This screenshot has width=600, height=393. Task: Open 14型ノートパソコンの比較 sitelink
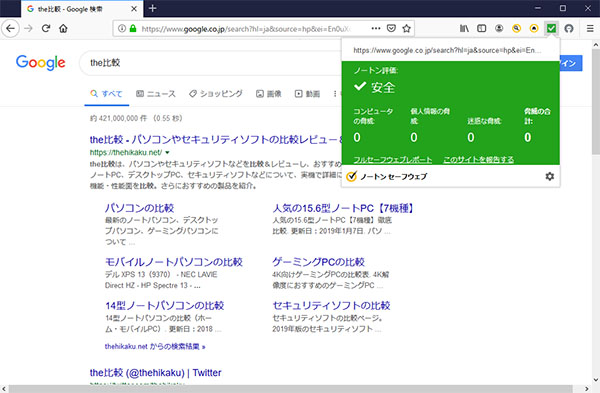(165, 305)
